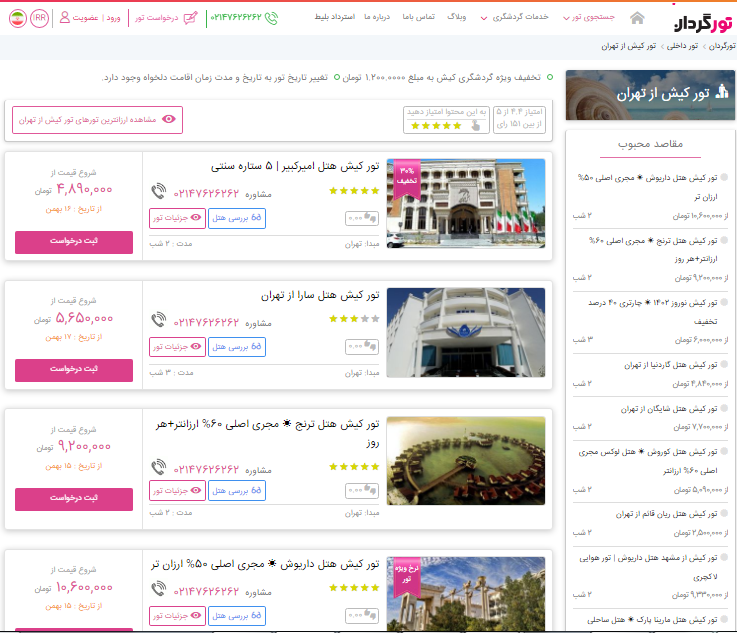Viewport: 737px width, 633px height.
Task: Click ثبت درخواست for Toranj hotel tour
Action: (74, 499)
